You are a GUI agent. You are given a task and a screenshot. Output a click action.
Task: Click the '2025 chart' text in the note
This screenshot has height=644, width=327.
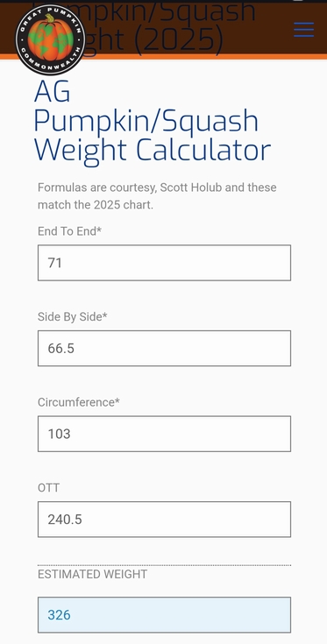(x=124, y=204)
